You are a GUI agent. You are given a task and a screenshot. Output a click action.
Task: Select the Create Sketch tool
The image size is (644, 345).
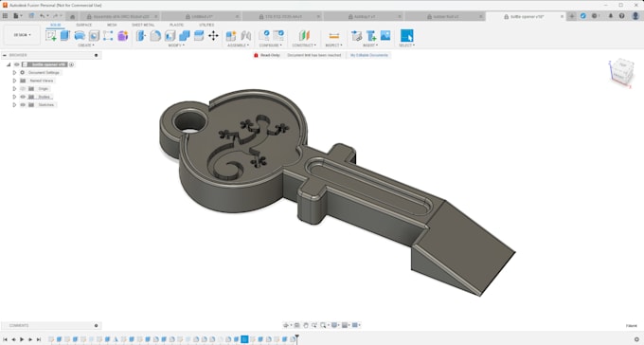(51, 36)
